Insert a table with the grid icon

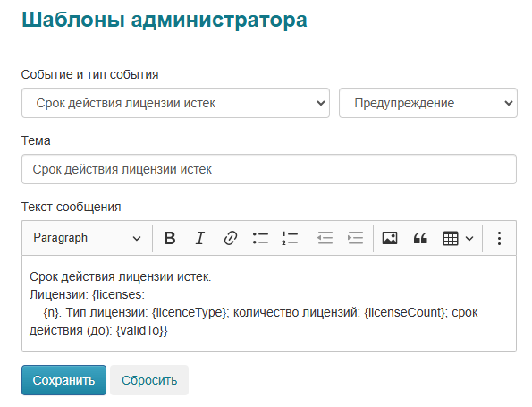pyautogui.click(x=451, y=238)
